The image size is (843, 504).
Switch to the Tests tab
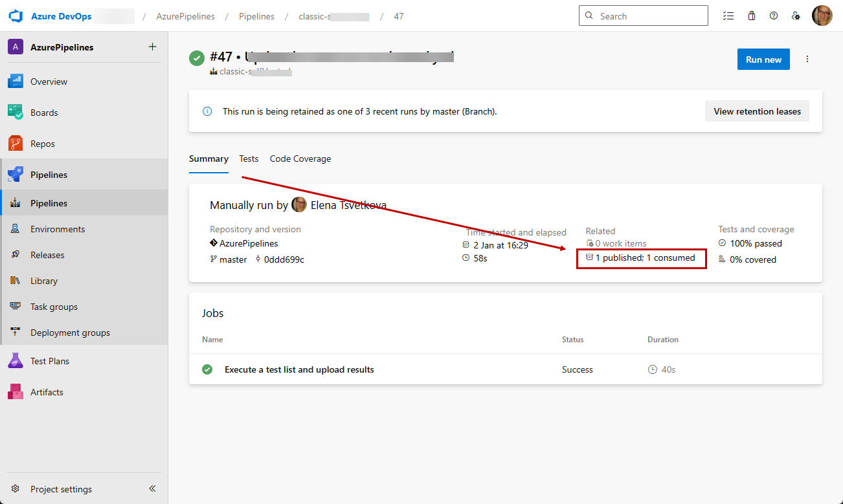pyautogui.click(x=249, y=159)
